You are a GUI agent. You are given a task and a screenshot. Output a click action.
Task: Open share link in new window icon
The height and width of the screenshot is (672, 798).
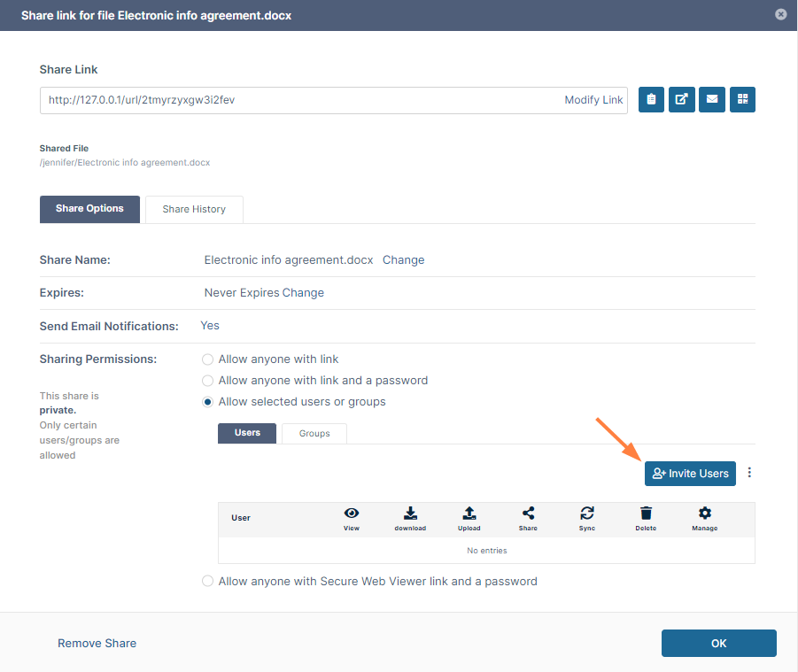tap(681, 100)
